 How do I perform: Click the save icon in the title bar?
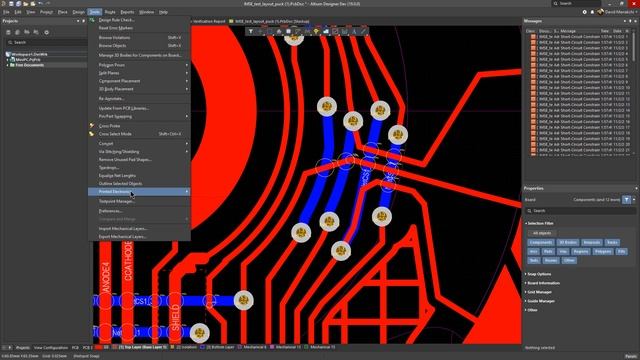click(11, 4)
